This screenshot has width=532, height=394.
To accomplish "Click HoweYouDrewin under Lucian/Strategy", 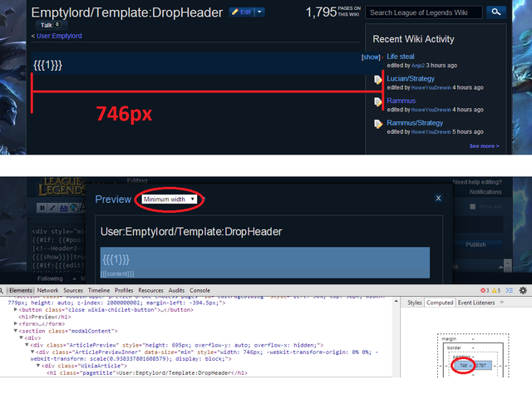I will (x=431, y=87).
